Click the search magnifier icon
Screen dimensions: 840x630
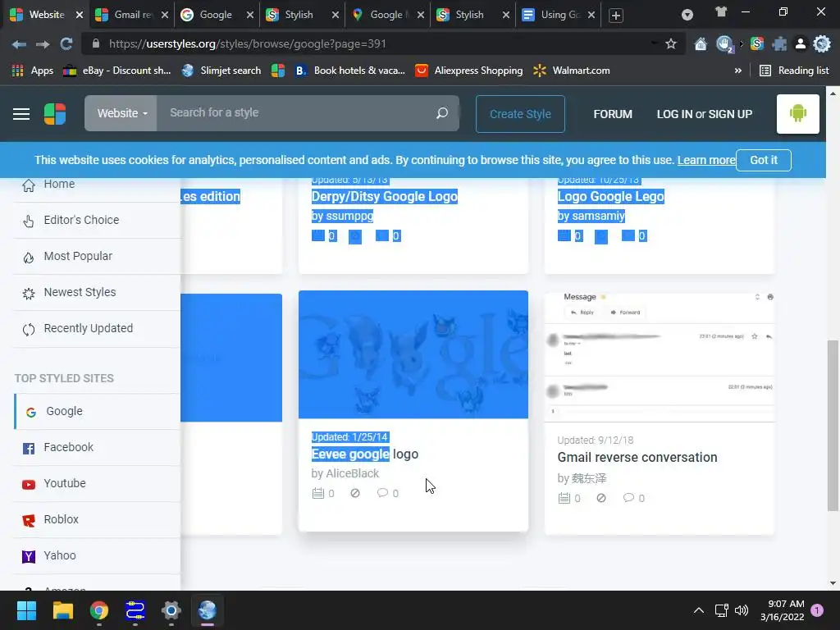pyautogui.click(x=442, y=113)
